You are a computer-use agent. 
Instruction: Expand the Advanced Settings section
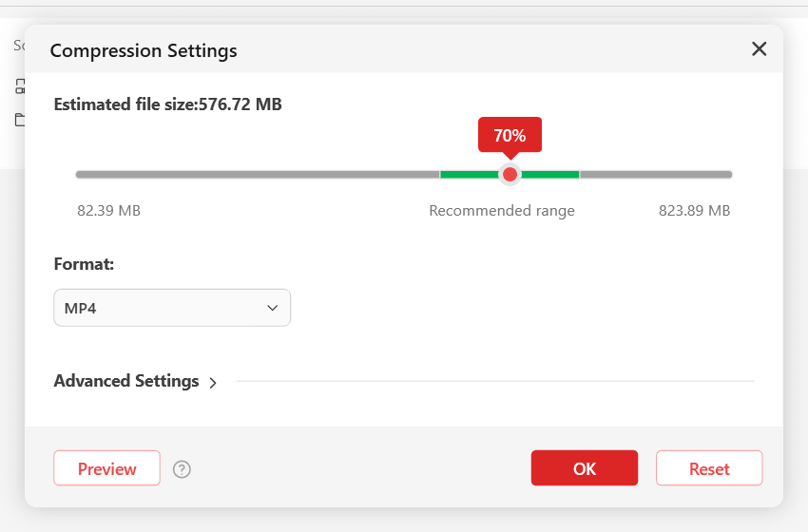(126, 381)
